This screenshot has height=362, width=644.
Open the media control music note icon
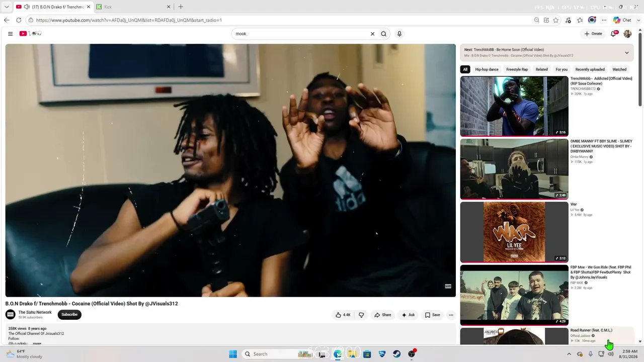(x=569, y=20)
